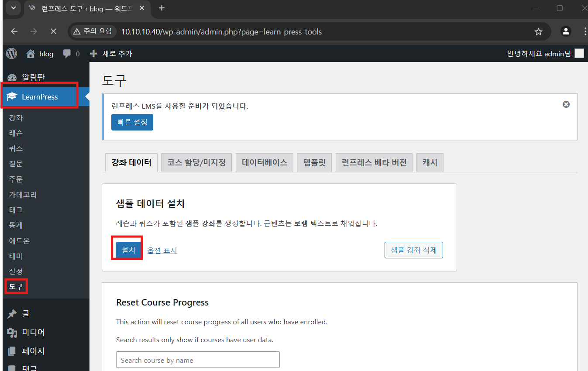Open 태그 in LearnPress submenu
The height and width of the screenshot is (371, 588).
[16, 210]
